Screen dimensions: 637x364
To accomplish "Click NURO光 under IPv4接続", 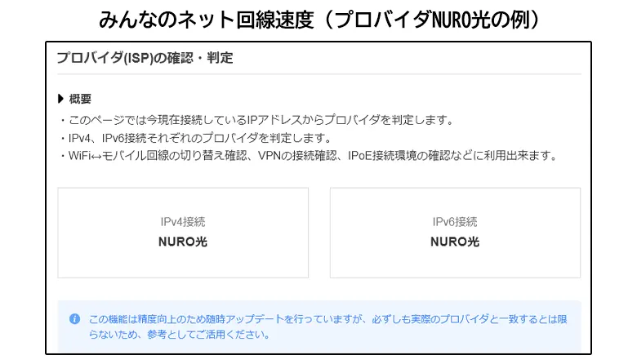I will [183, 242].
